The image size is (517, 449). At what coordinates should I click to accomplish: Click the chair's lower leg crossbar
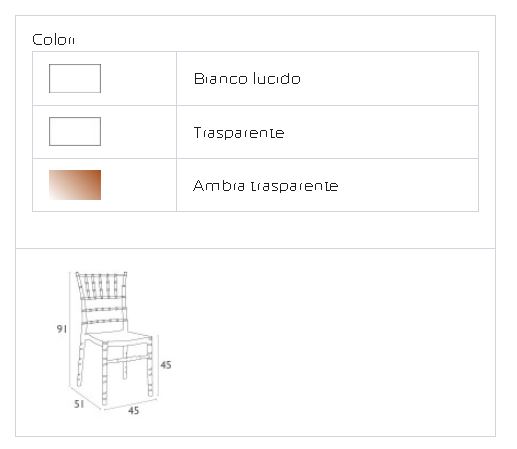click(x=127, y=359)
